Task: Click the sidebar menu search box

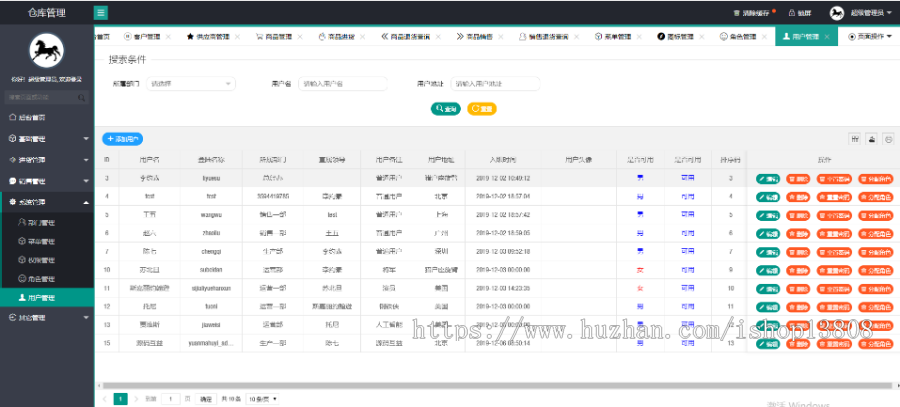Action: click(x=46, y=97)
